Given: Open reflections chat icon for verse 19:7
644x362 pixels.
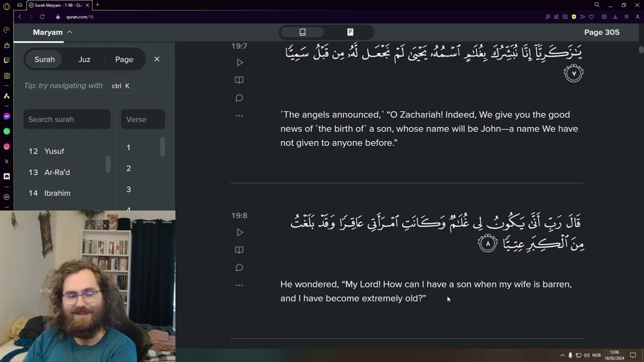Looking at the screenshot, I should (239, 98).
